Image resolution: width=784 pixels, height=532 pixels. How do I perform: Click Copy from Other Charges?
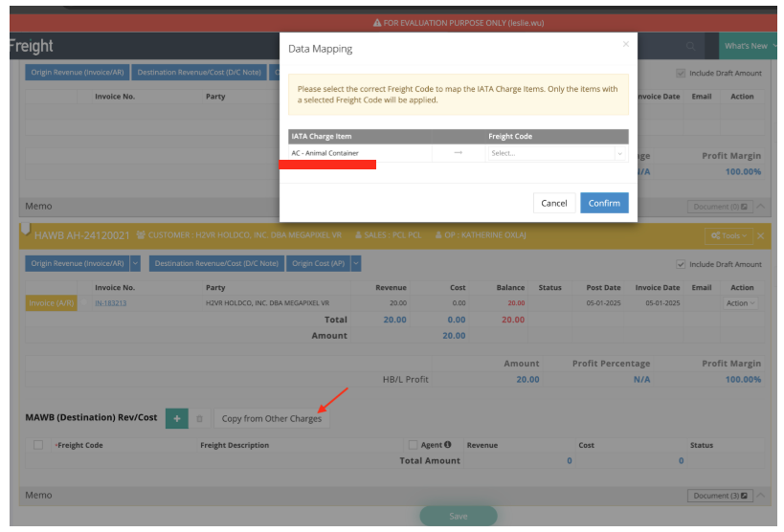click(x=272, y=418)
